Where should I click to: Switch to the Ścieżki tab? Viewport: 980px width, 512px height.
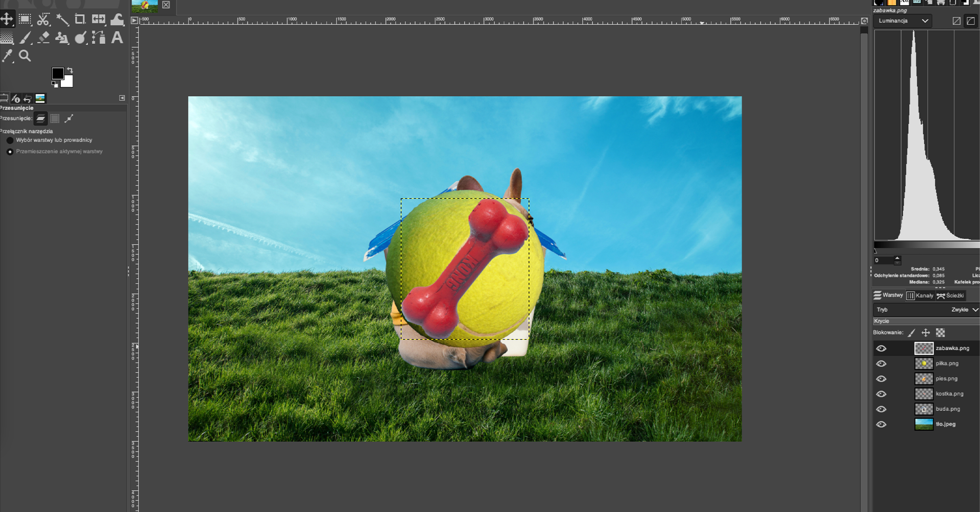click(950, 296)
